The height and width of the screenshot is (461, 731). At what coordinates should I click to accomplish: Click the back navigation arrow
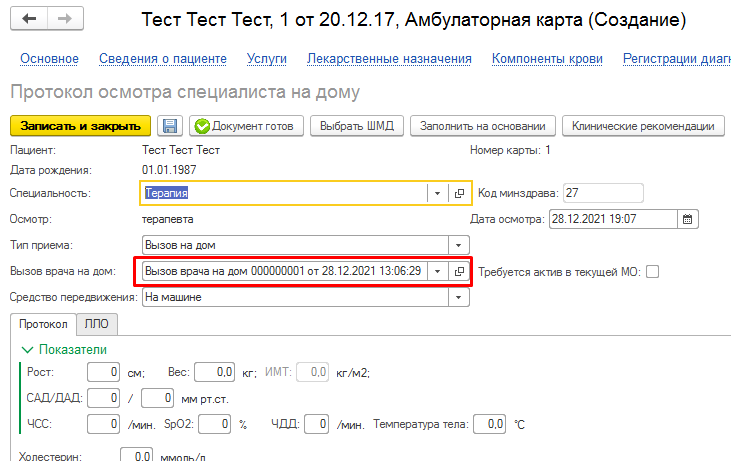pyautogui.click(x=29, y=20)
